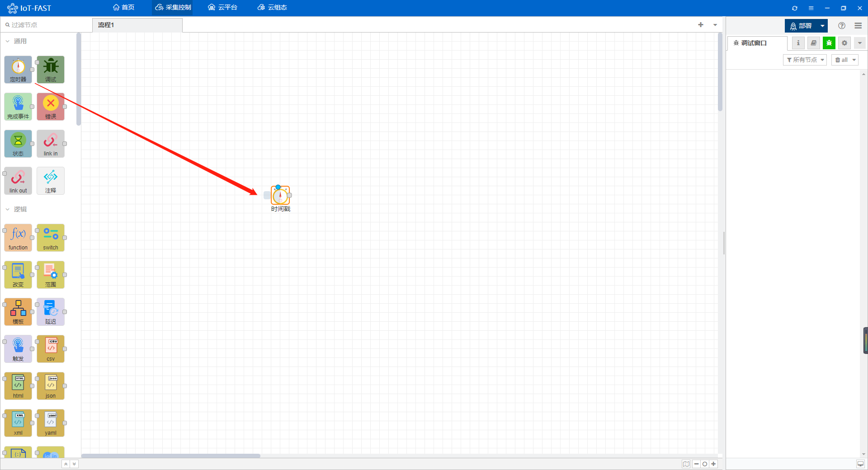The image size is (868, 470).
Task: Click the canvas vertical scrollbar
Action: [x=720, y=72]
